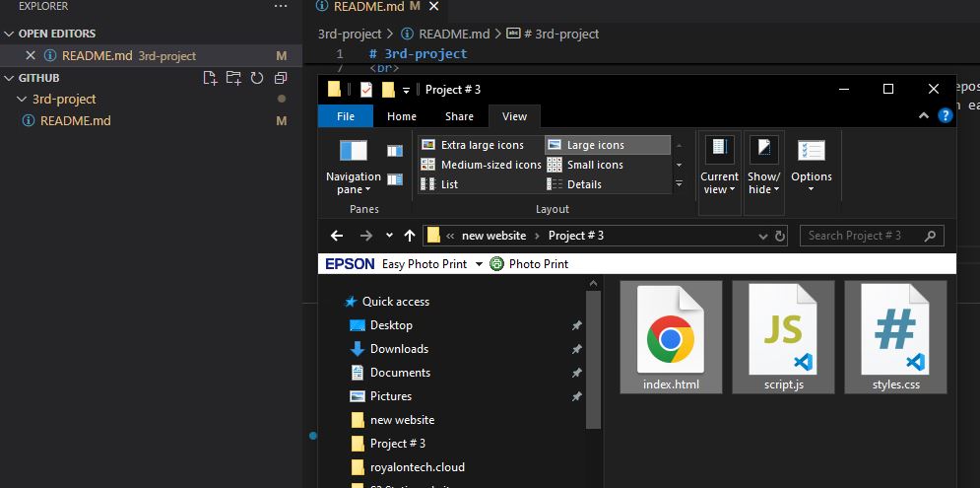Choose the Small icons layout
980x488 pixels.
pos(608,166)
